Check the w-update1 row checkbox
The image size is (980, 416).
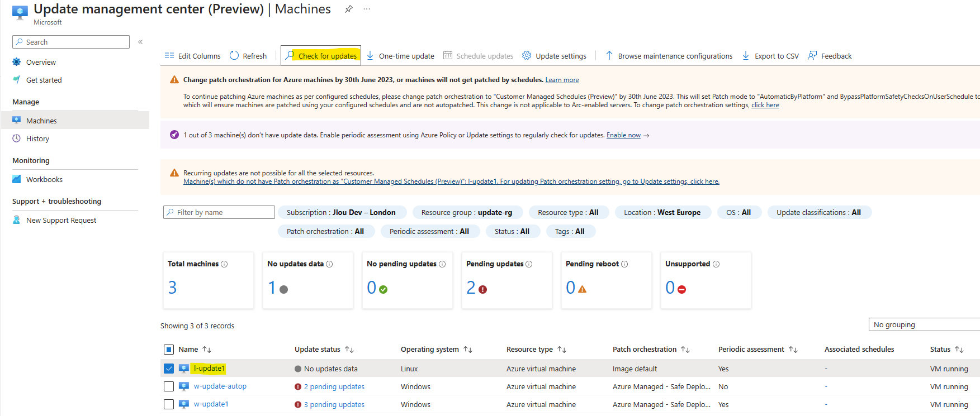(169, 404)
